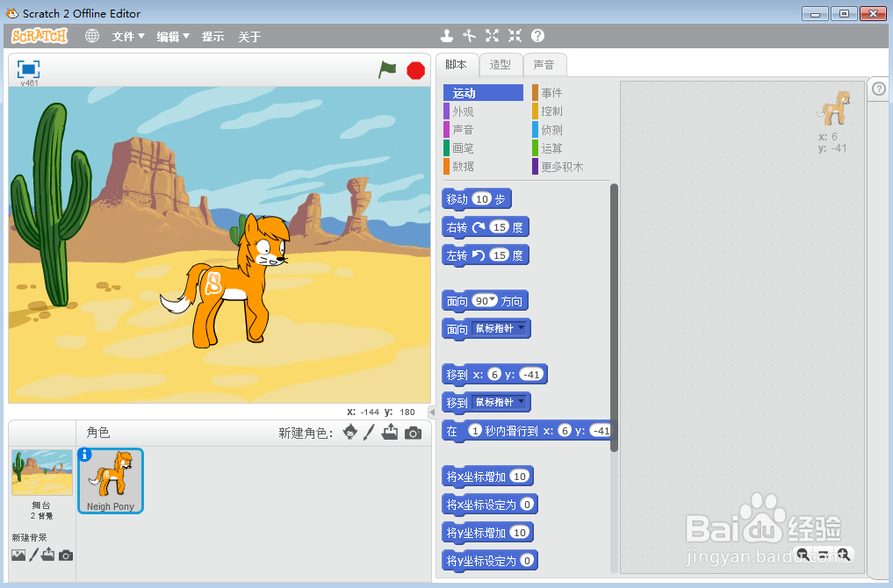
Task: Open 鼠标指针 dropdown in 移到 block
Action: (x=500, y=403)
